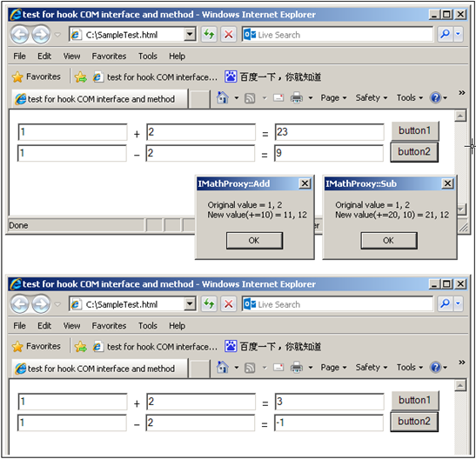Click Print icon in top window
Screen dimensions: 476x459
pyautogui.click(x=297, y=98)
